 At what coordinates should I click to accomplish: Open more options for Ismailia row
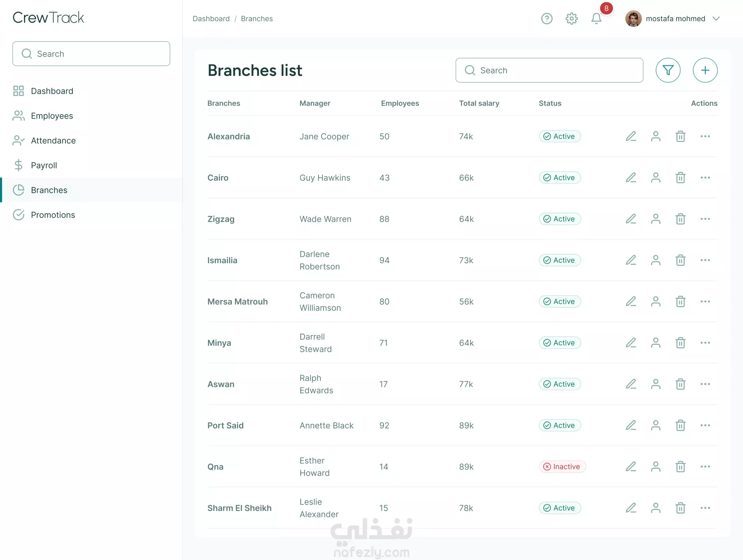pos(705,260)
